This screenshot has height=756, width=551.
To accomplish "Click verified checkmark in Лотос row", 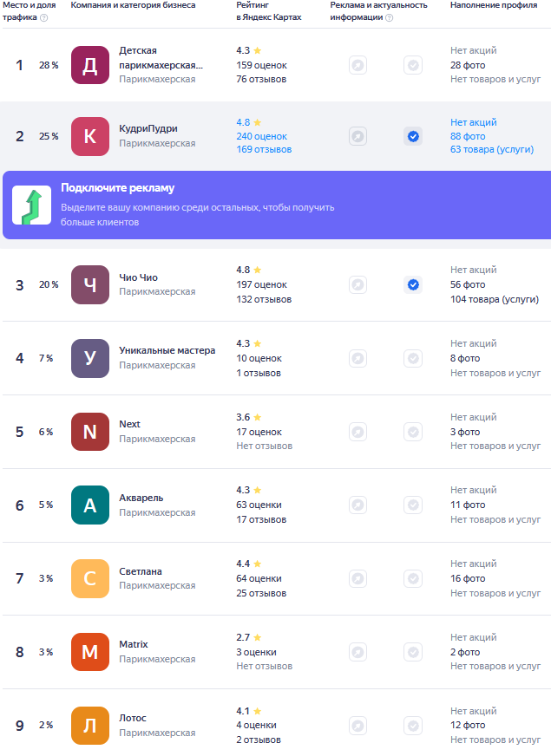I will (413, 726).
